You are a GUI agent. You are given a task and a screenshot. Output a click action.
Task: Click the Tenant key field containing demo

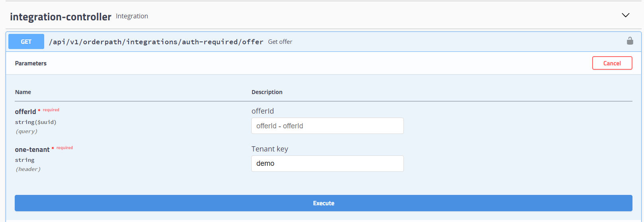click(x=327, y=163)
